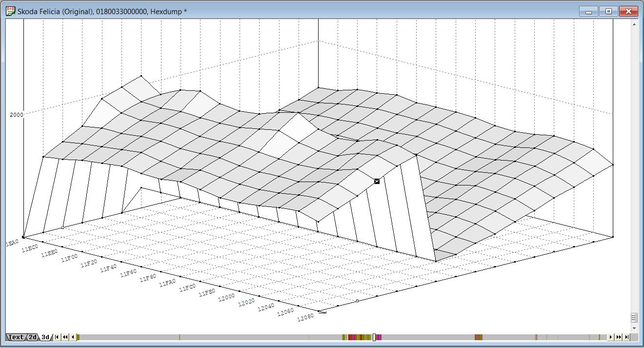The width and height of the screenshot is (644, 348).
Task: Click the magenta marker in the overview bar
Action: (x=379, y=337)
